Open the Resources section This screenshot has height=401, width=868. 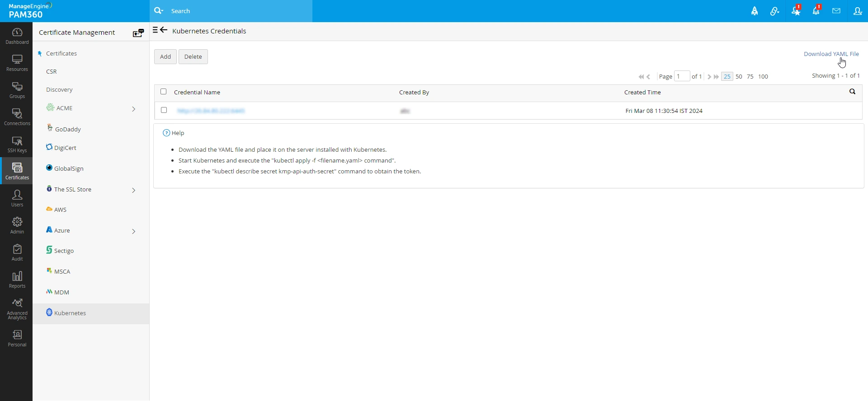17,63
